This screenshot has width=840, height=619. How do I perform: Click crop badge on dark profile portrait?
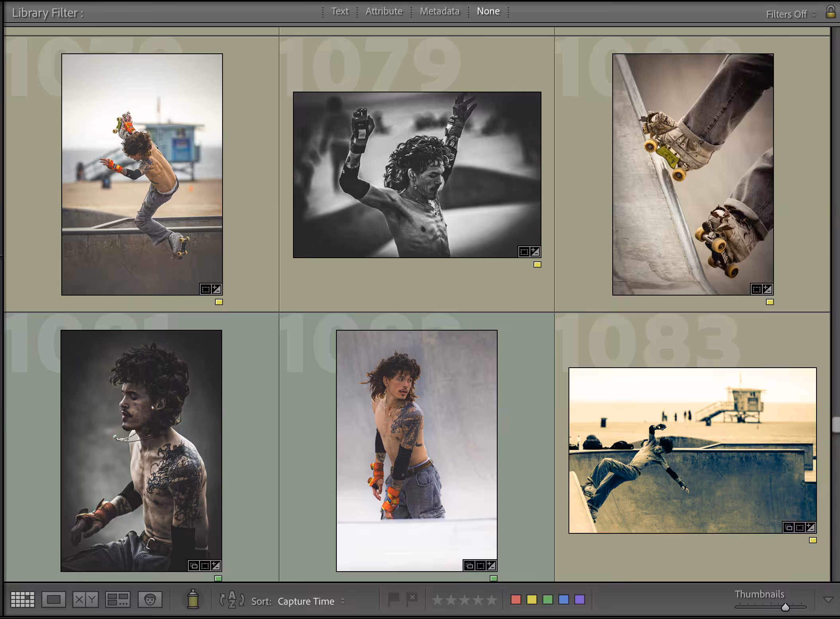(x=205, y=566)
